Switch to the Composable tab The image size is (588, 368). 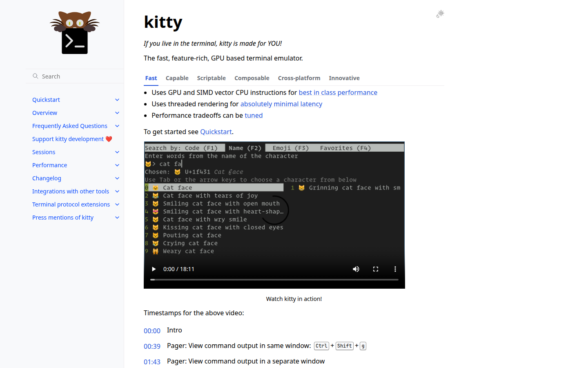click(252, 78)
